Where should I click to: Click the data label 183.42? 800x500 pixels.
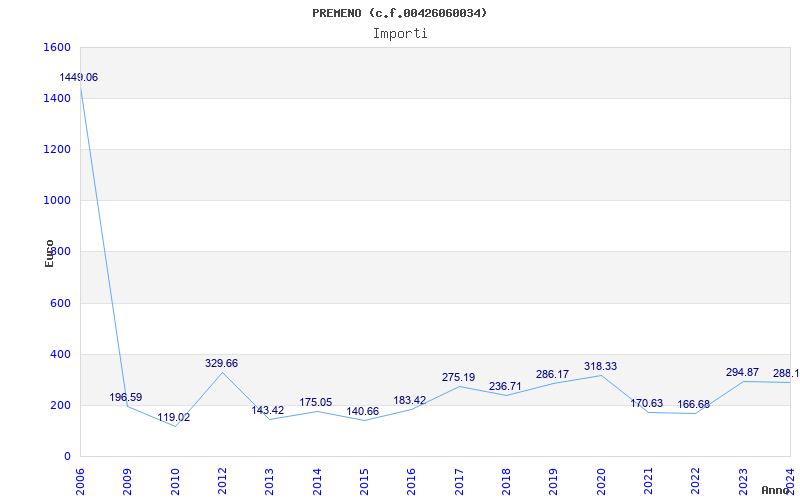pos(410,401)
